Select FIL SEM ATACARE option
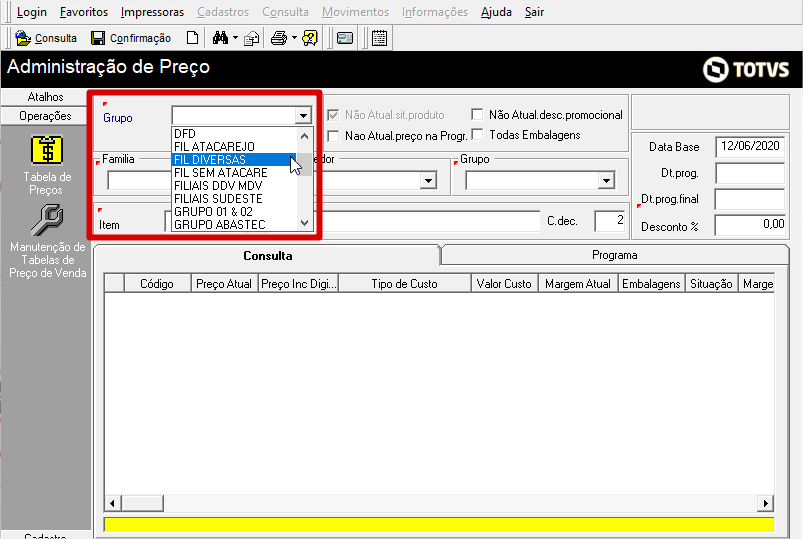The width and height of the screenshot is (803, 539). pyautogui.click(x=234, y=173)
